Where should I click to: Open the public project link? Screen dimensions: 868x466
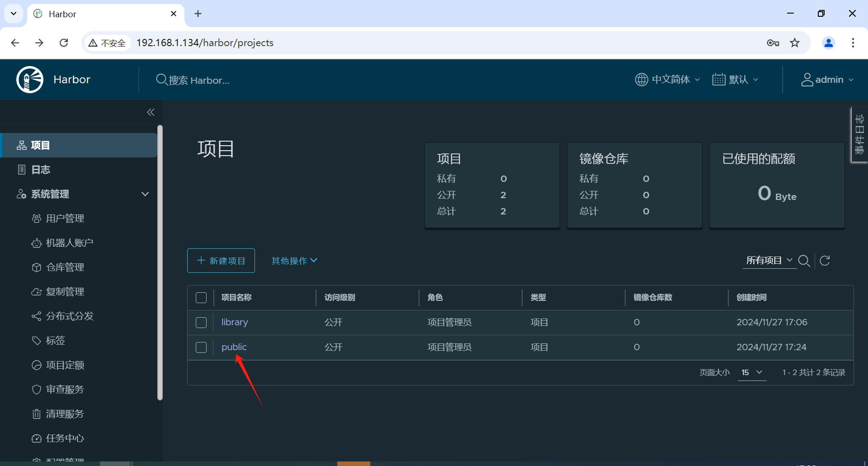pos(234,347)
